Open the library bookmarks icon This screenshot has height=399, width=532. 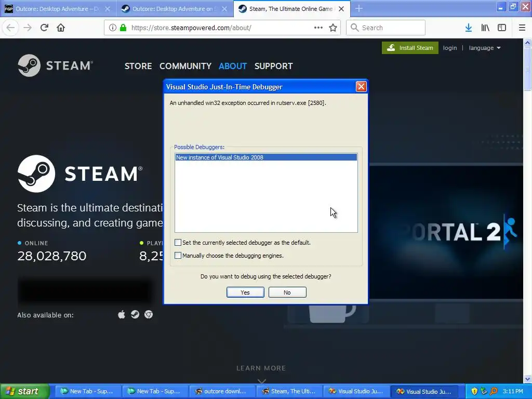coord(485,28)
